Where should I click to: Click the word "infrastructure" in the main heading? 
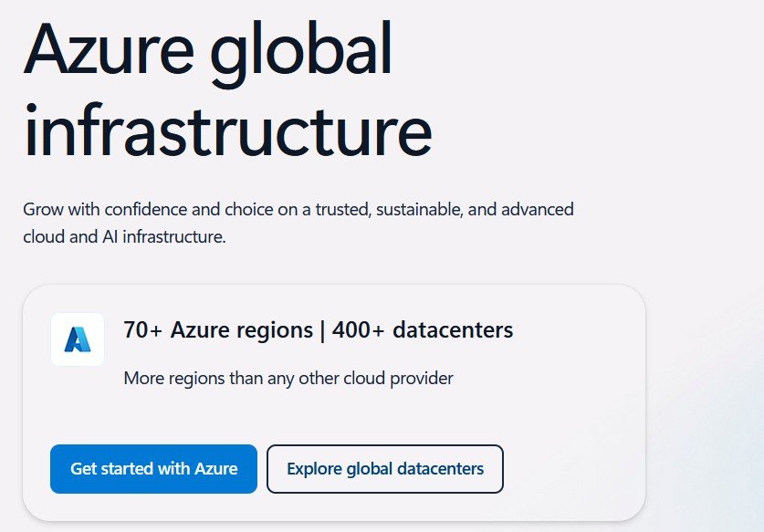pos(227,131)
